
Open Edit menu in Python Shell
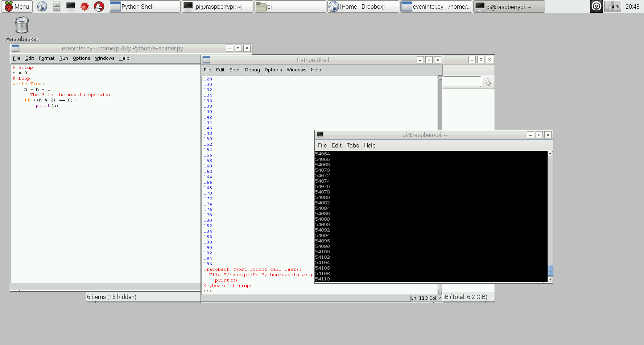(x=220, y=70)
